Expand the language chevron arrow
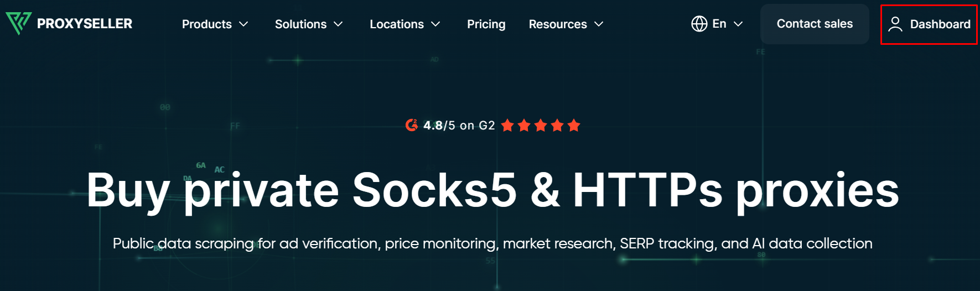This screenshot has height=291, width=980. 738,24
